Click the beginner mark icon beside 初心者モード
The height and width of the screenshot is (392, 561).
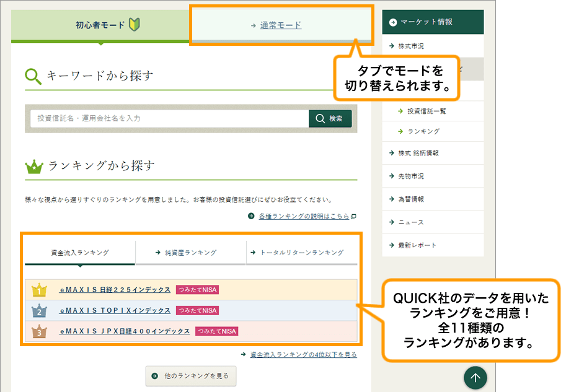click(x=135, y=25)
